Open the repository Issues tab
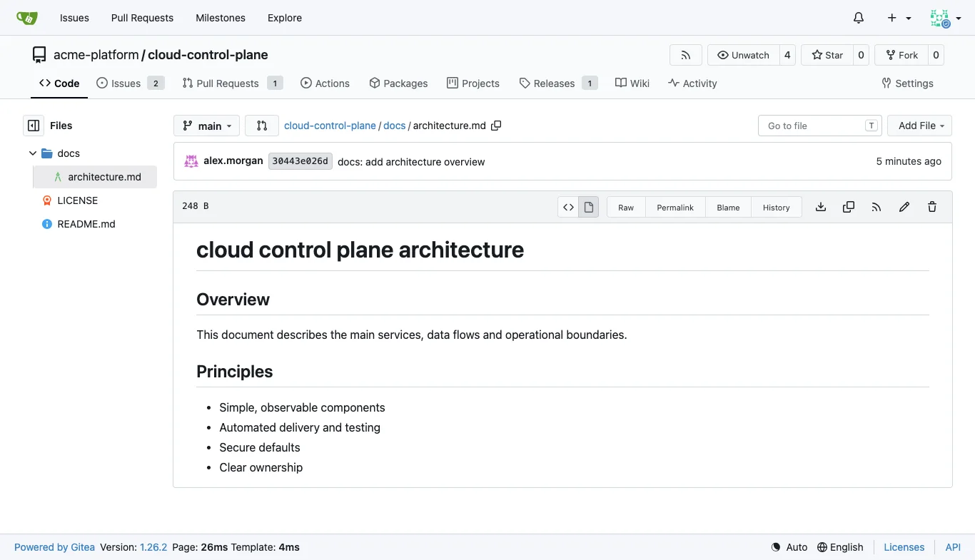Viewport: 975px width, 560px height. pyautogui.click(x=131, y=83)
